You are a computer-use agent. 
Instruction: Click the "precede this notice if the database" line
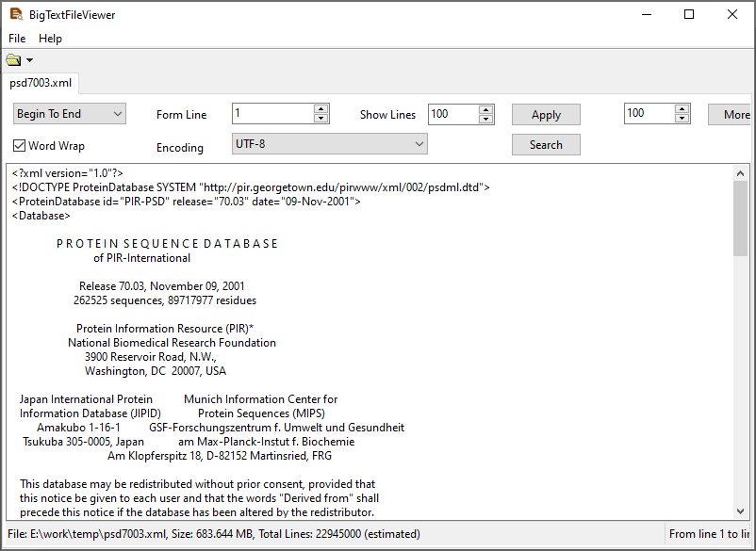coord(197,512)
